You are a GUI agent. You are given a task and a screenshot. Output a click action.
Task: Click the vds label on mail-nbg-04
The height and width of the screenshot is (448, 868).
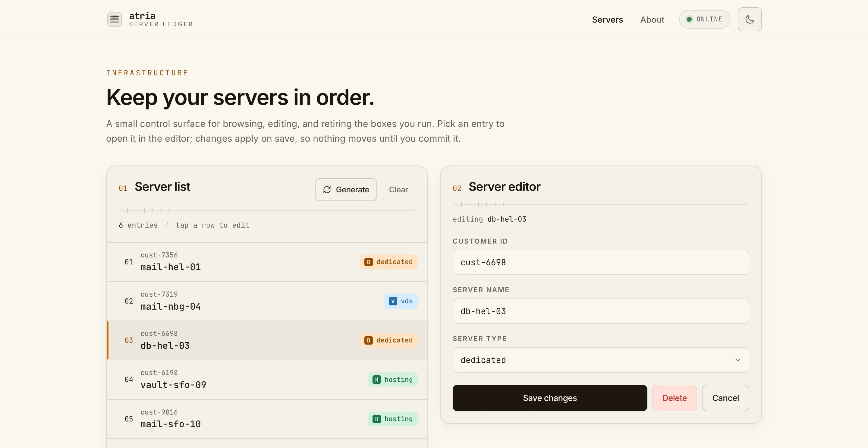point(406,301)
